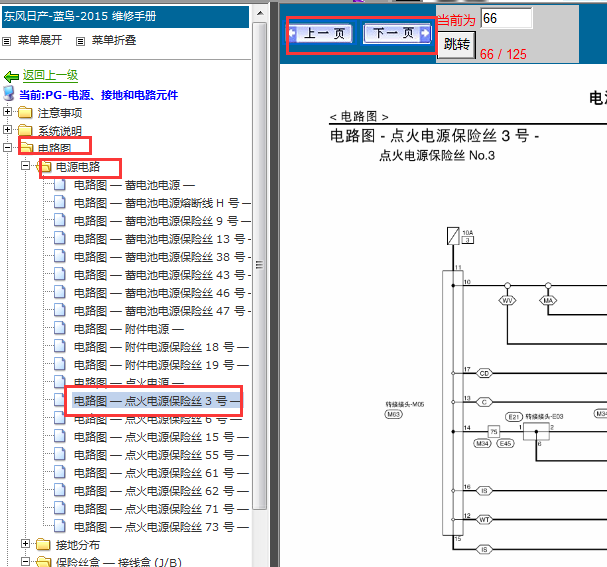The width and height of the screenshot is (607, 567).
Task: Open 蓄电池电源保险丝 46 号 page
Action: [x=162, y=293]
